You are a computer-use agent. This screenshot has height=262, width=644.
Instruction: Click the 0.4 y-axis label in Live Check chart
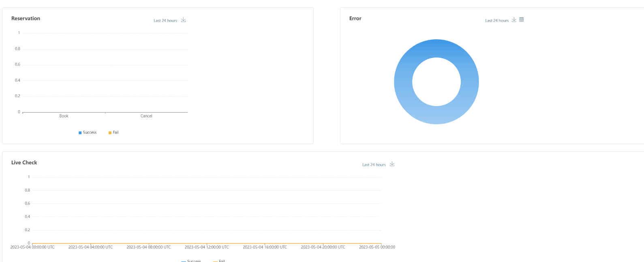[27, 217]
